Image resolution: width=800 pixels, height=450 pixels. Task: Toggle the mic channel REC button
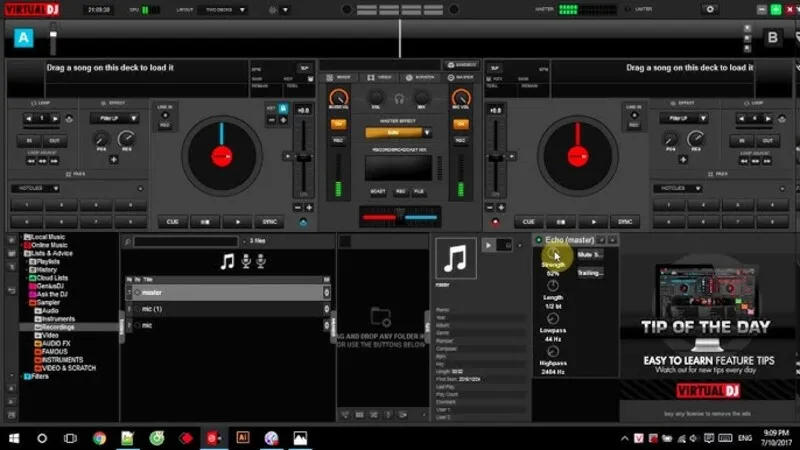[x=461, y=140]
